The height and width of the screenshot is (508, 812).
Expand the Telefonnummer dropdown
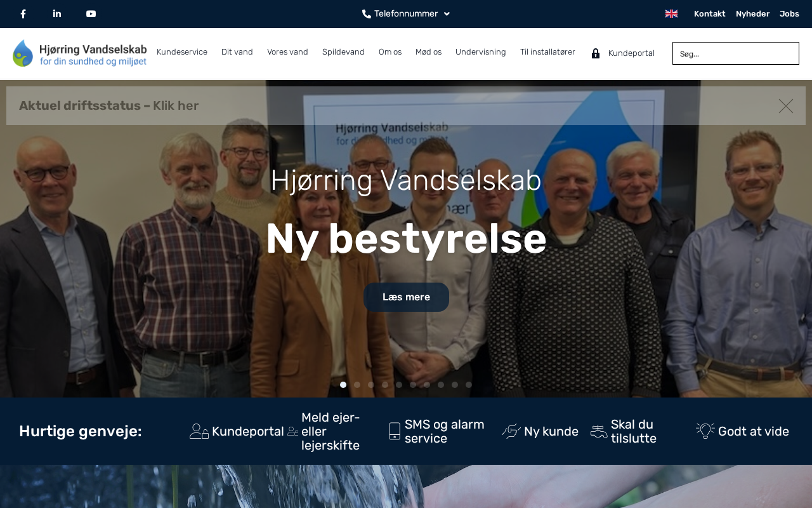[x=406, y=14]
